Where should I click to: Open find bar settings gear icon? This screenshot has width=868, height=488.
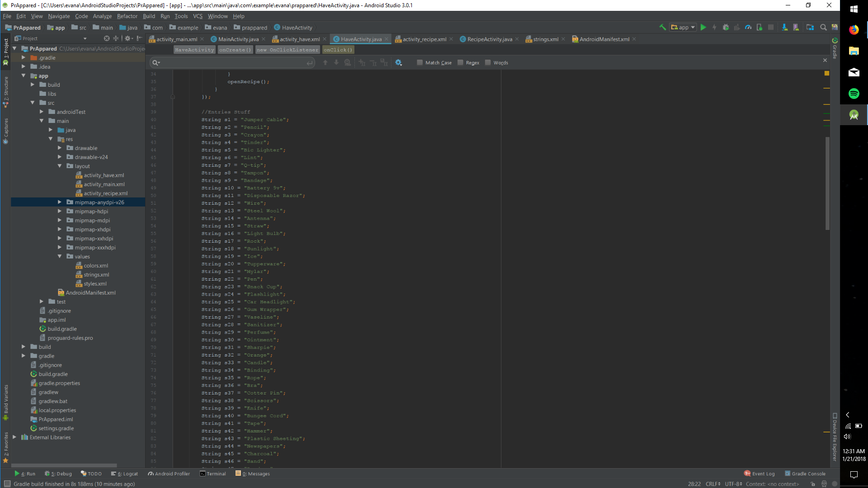pos(398,63)
